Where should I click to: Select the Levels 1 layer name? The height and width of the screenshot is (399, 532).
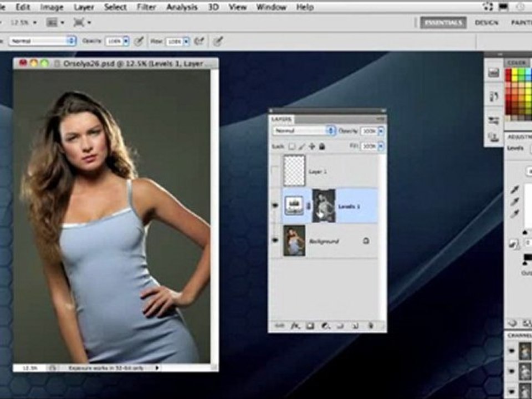pyautogui.click(x=349, y=207)
